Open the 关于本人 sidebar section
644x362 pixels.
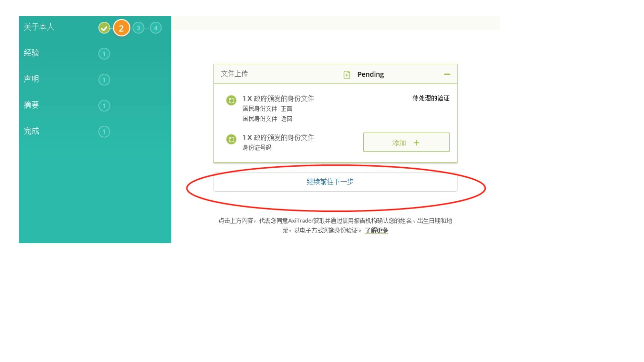tap(39, 27)
